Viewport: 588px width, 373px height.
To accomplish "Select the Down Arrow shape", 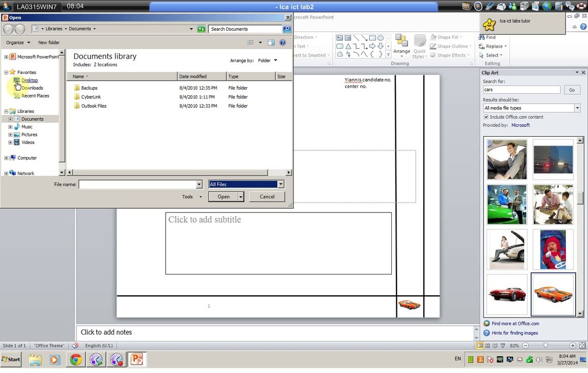I will coord(380,46).
